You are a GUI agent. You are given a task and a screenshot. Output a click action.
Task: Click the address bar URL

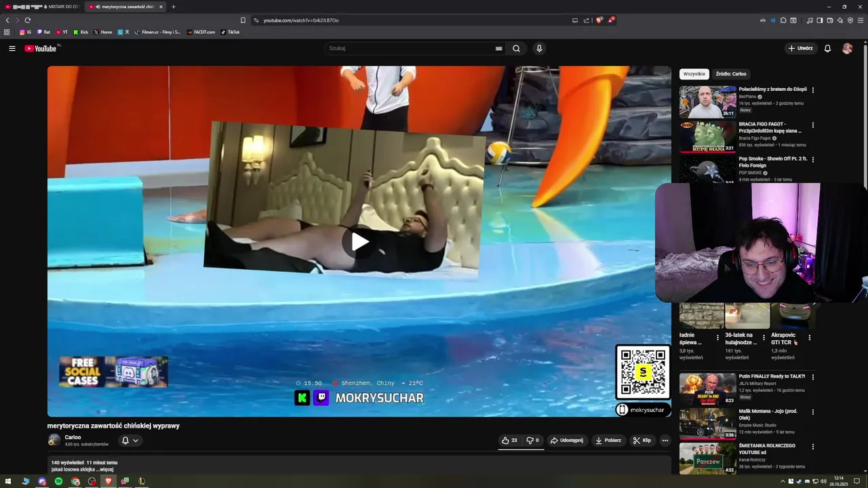click(301, 20)
